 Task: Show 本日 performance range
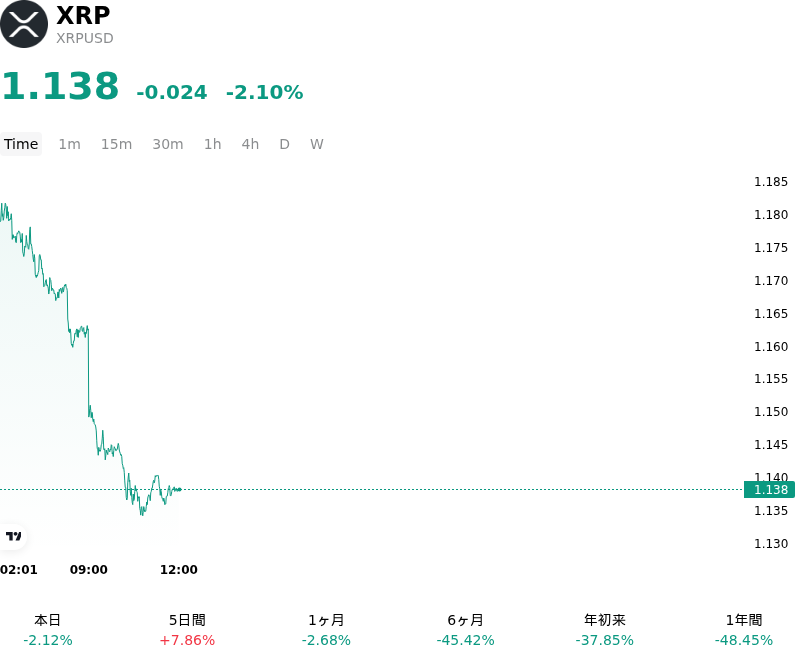48,630
